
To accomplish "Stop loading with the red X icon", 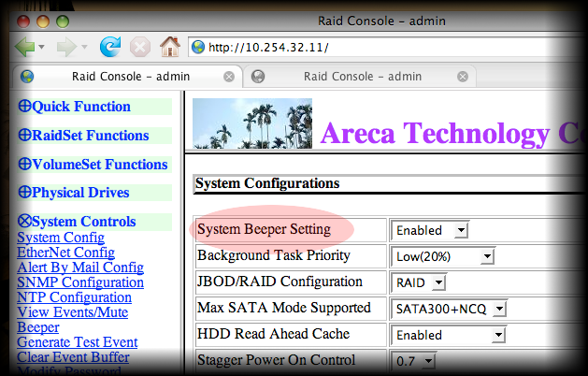I will (x=140, y=48).
